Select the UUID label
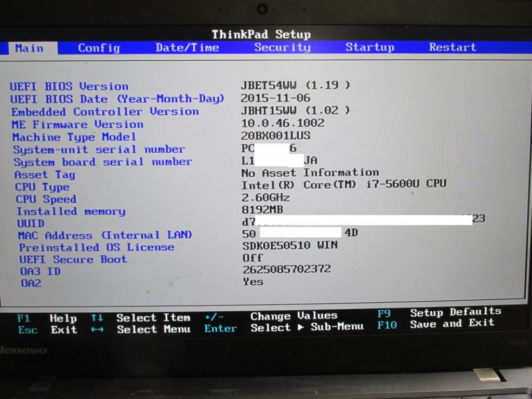 point(31,223)
